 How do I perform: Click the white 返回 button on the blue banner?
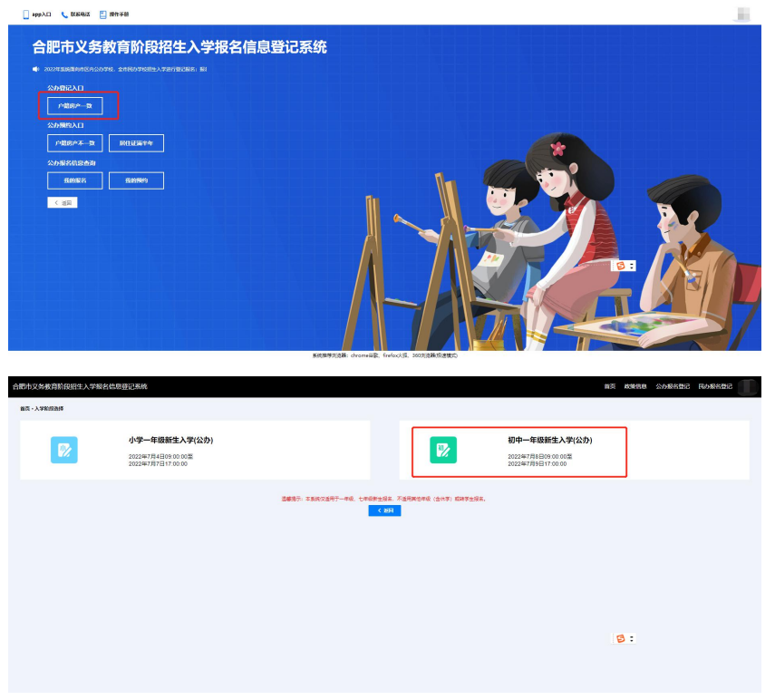63,203
